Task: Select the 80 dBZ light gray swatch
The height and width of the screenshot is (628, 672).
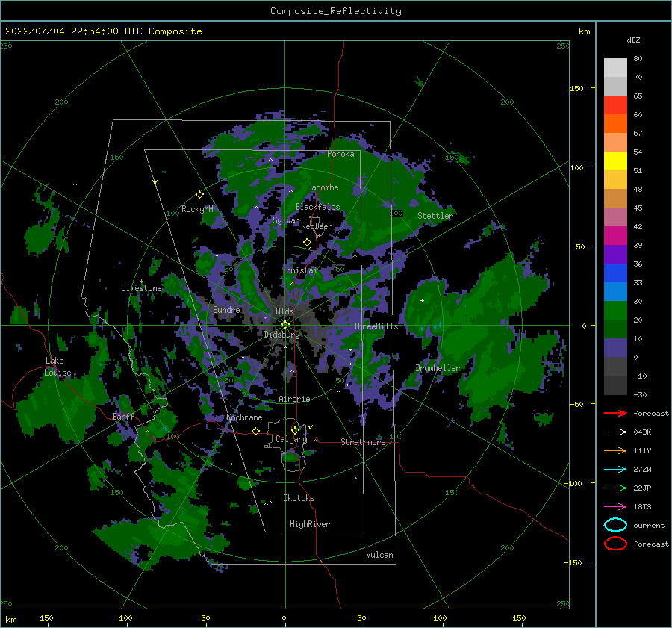Action: click(x=615, y=67)
